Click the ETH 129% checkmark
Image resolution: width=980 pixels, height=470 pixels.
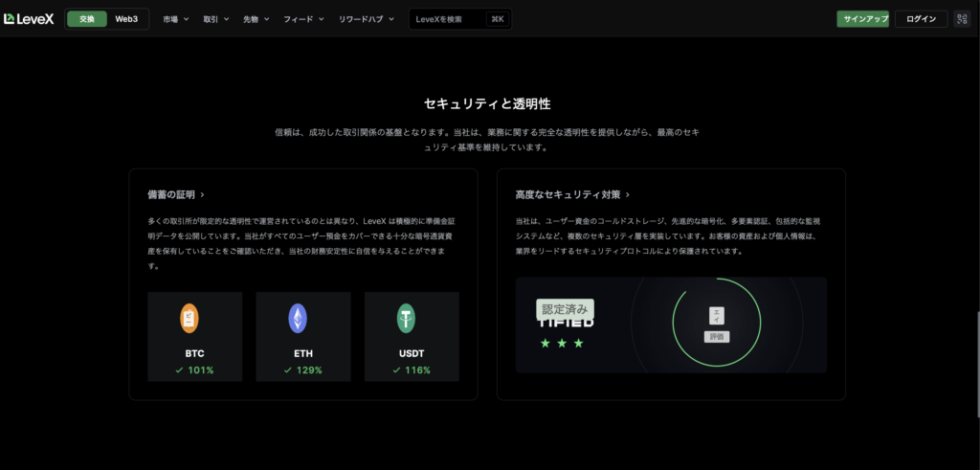[287, 370]
